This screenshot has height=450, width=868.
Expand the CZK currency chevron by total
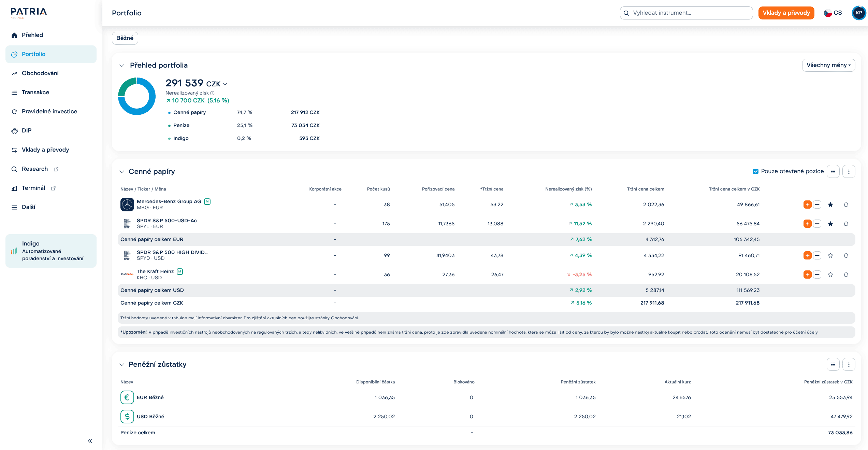(x=225, y=84)
